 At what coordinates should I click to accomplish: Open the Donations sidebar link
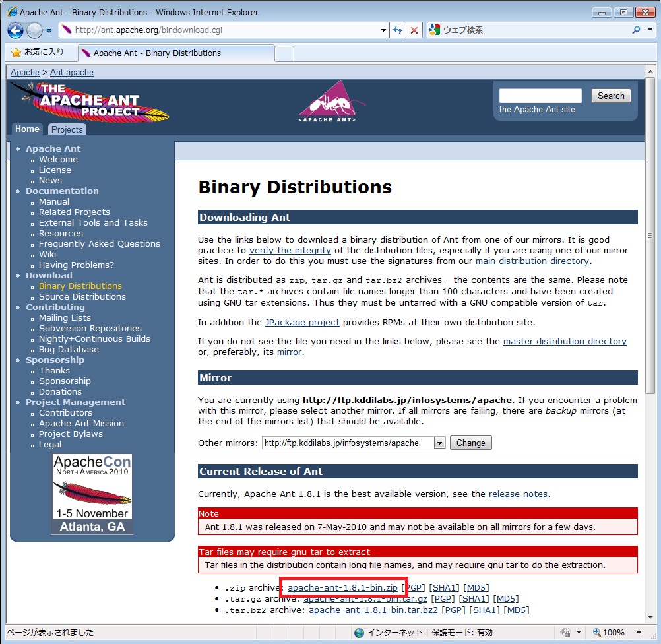click(x=60, y=391)
